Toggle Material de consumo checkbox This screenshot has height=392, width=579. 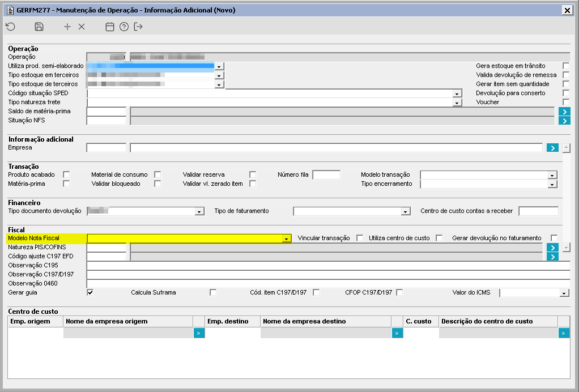(x=157, y=174)
